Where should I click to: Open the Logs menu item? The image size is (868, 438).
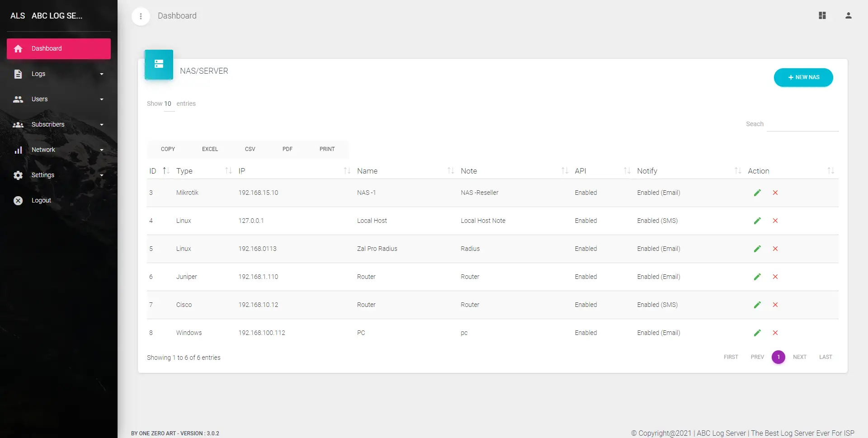pyautogui.click(x=59, y=74)
